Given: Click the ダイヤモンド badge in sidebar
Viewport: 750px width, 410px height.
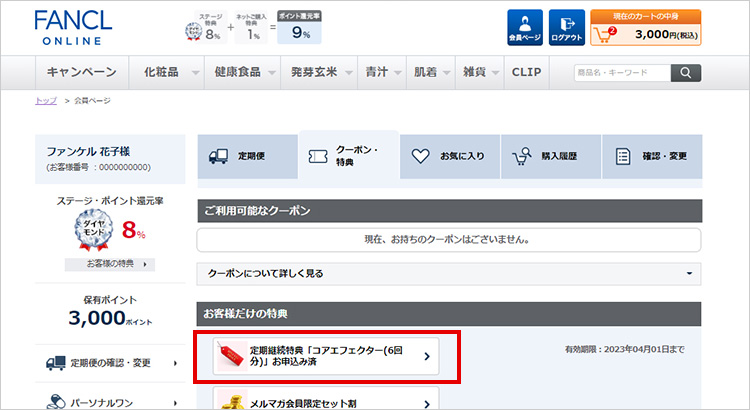Looking at the screenshot, I should (94, 230).
